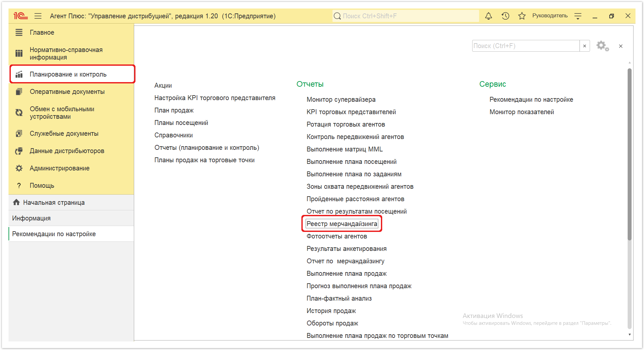644x350 pixels.
Task: Open Данные дистрибьюторов section
Action: [x=67, y=151]
